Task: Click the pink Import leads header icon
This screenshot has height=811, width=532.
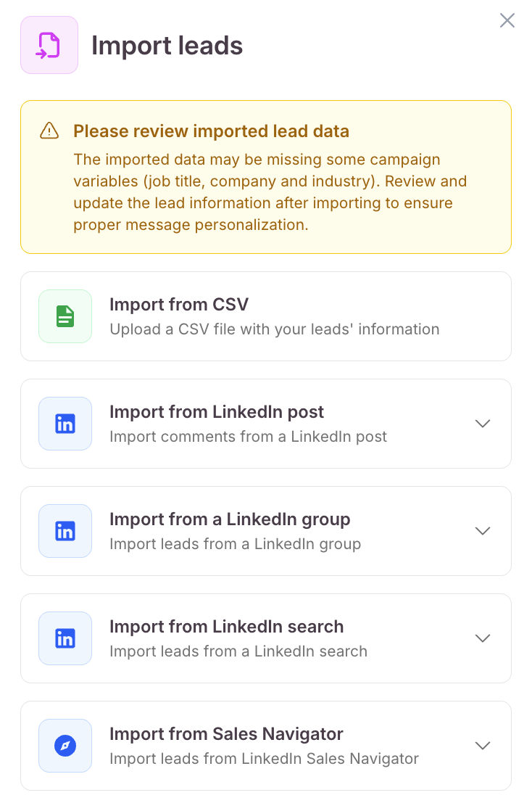Action: (x=49, y=45)
